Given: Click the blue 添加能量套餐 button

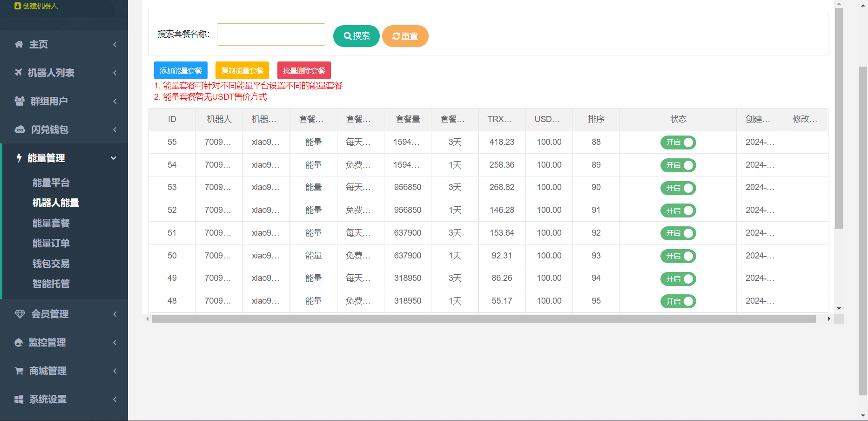Looking at the screenshot, I should tap(181, 70).
